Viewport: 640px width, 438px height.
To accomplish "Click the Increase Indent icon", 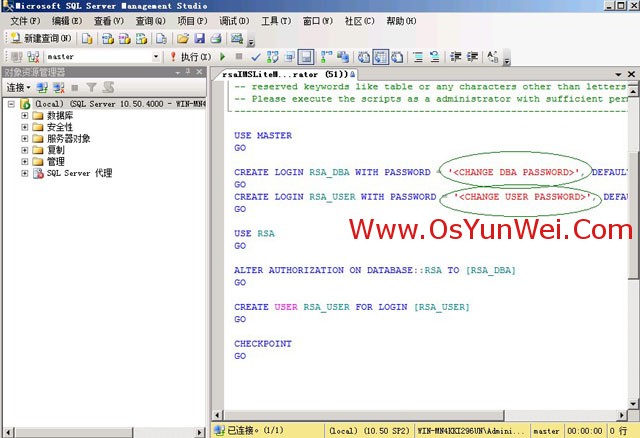I will (x=472, y=57).
